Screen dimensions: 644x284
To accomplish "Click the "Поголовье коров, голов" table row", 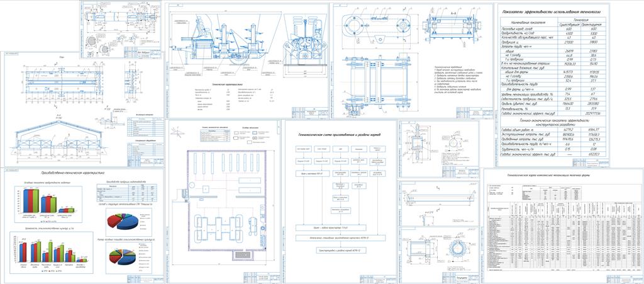I will point(553,29).
